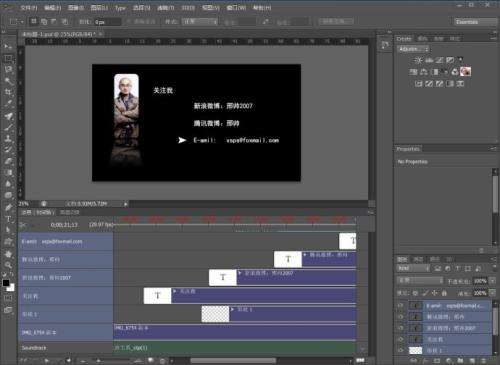Select the Lasso tool
The height and width of the screenshot is (365, 500).
point(8,69)
